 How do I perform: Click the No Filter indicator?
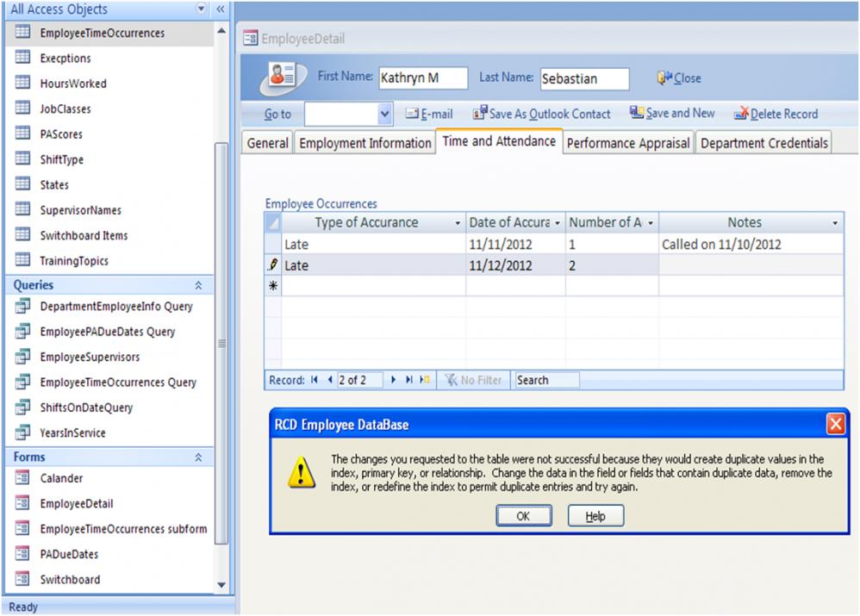(x=474, y=380)
